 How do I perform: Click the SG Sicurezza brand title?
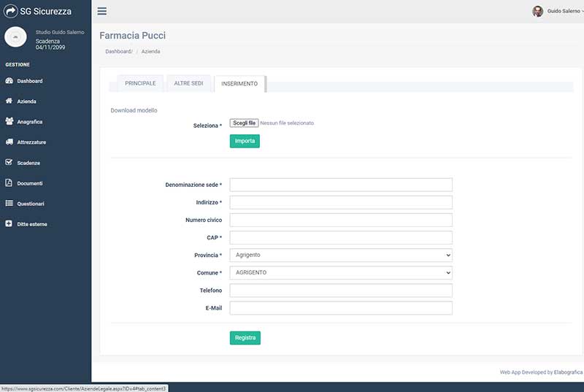(45, 11)
